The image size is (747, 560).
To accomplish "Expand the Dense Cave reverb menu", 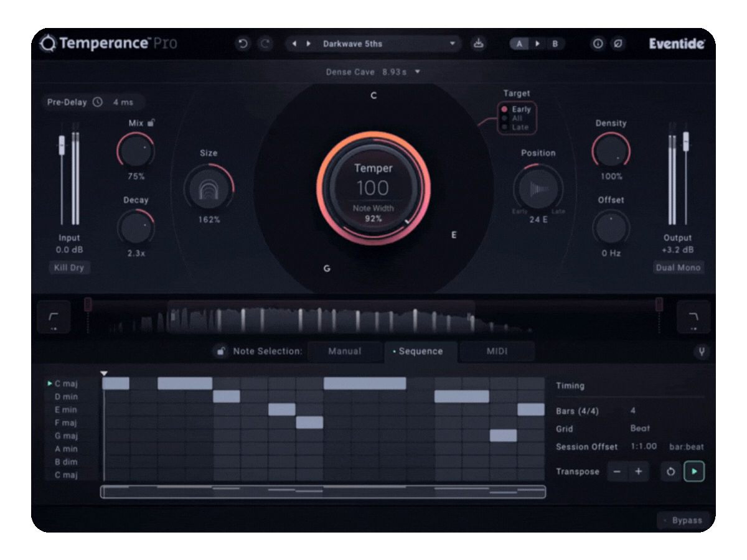I will (418, 72).
